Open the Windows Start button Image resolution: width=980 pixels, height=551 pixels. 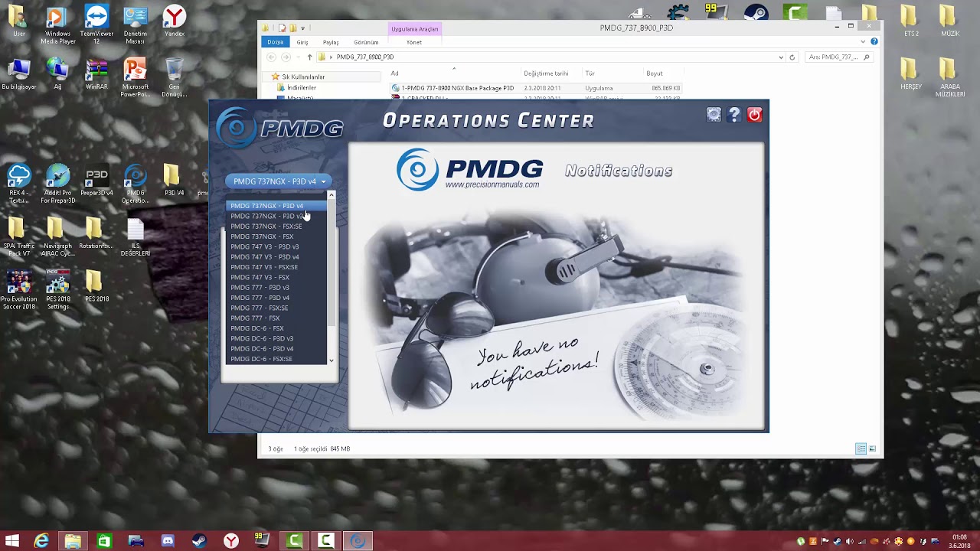[12, 541]
